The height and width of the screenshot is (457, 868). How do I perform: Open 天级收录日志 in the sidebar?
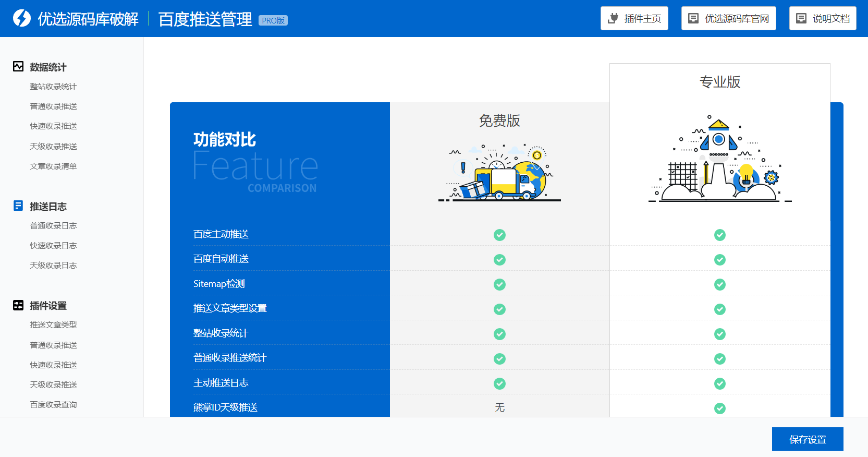[53, 266]
